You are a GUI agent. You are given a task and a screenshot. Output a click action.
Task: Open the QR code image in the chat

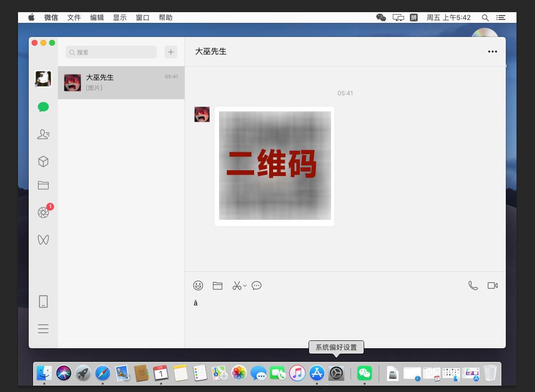tap(275, 165)
